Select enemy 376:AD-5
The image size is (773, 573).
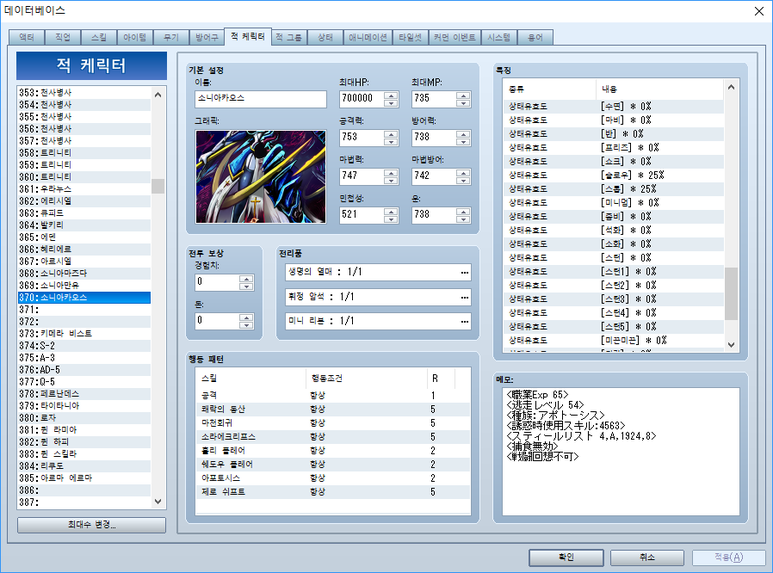(84, 369)
